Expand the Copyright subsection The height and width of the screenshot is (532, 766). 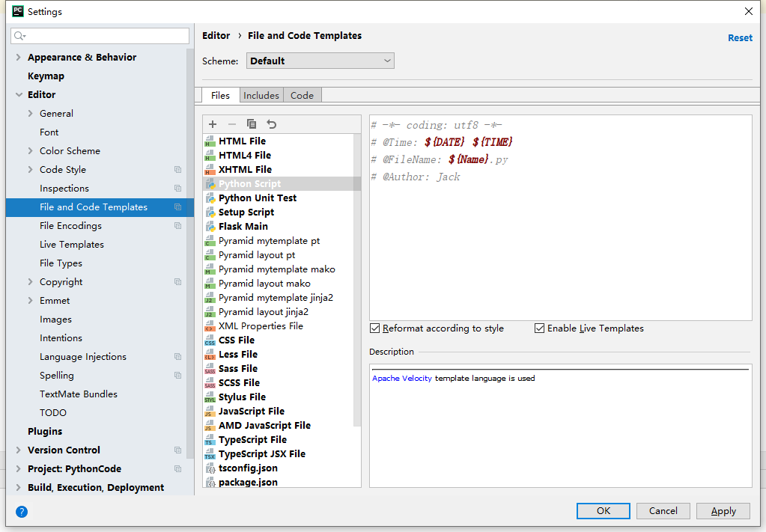[30, 281]
